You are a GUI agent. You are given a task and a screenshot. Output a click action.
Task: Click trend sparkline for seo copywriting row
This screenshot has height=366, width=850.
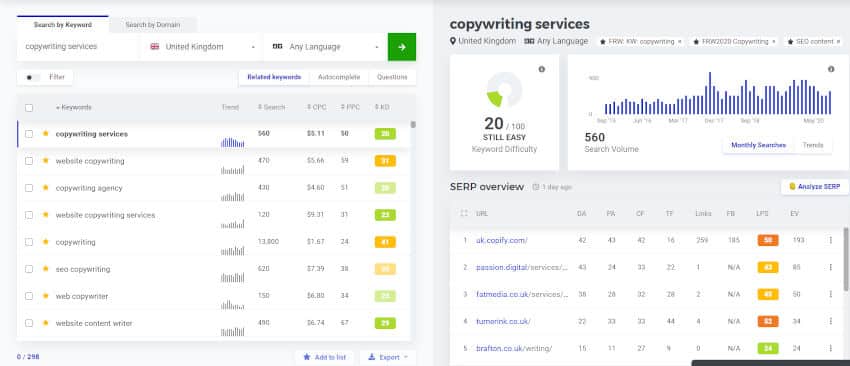point(233,277)
